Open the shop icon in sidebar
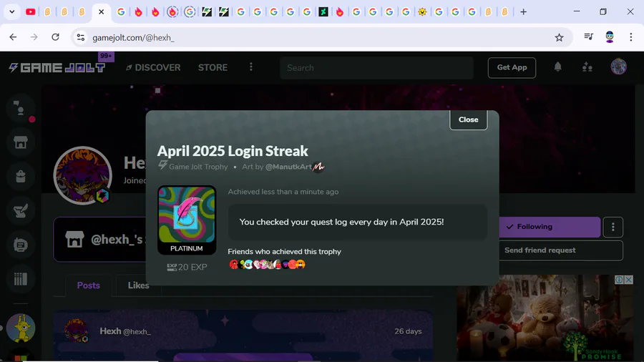 [21, 142]
